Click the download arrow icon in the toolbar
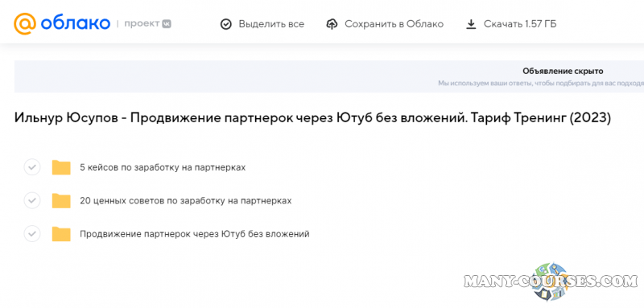This screenshot has height=308, width=644. pyautogui.click(x=471, y=24)
